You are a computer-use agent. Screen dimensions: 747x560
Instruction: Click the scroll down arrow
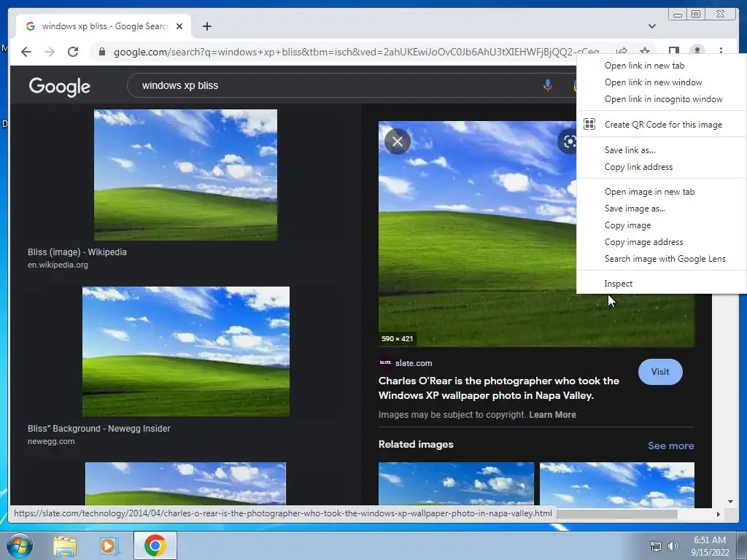[x=730, y=502]
